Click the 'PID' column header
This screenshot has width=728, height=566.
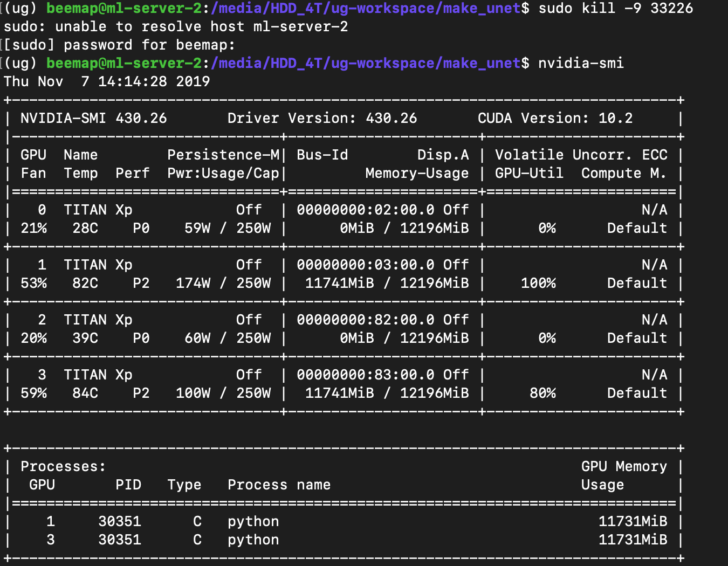128,485
